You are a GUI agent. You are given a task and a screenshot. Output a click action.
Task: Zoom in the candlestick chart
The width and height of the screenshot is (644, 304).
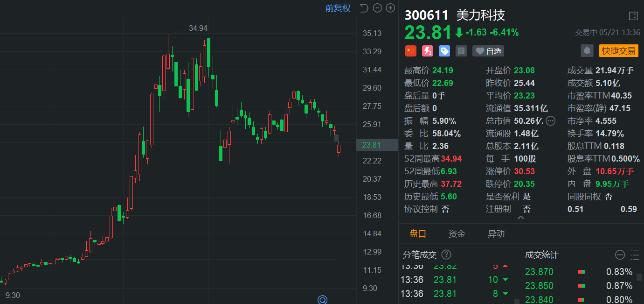pyautogui.click(x=390, y=8)
